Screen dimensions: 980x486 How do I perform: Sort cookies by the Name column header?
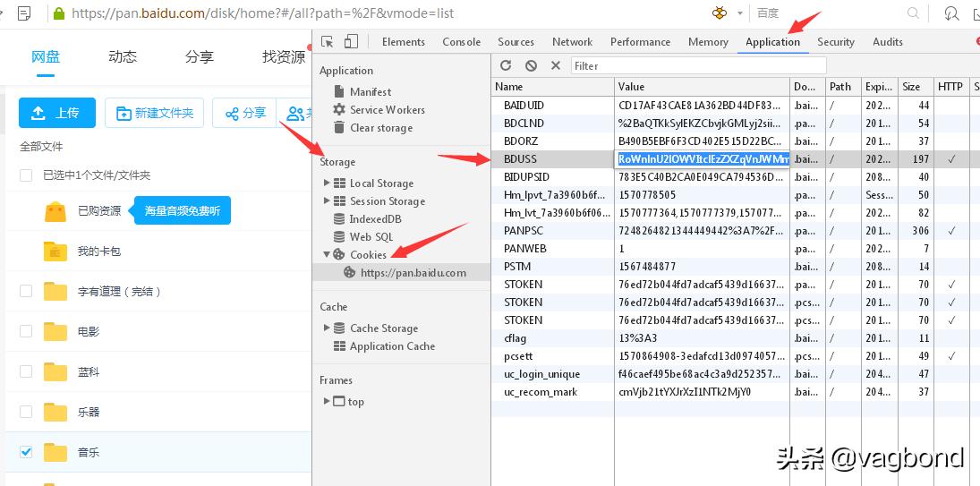pos(552,87)
